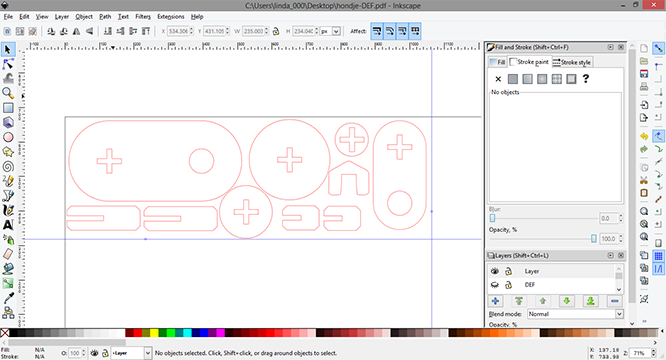The image size is (666, 360).
Task: Switch to the Fill tab
Action: [x=497, y=62]
